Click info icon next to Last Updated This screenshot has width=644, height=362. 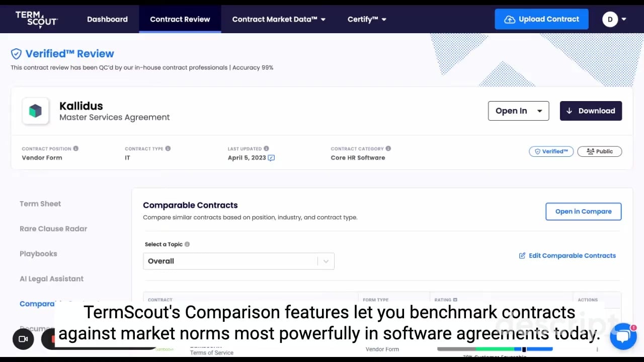[266, 149]
